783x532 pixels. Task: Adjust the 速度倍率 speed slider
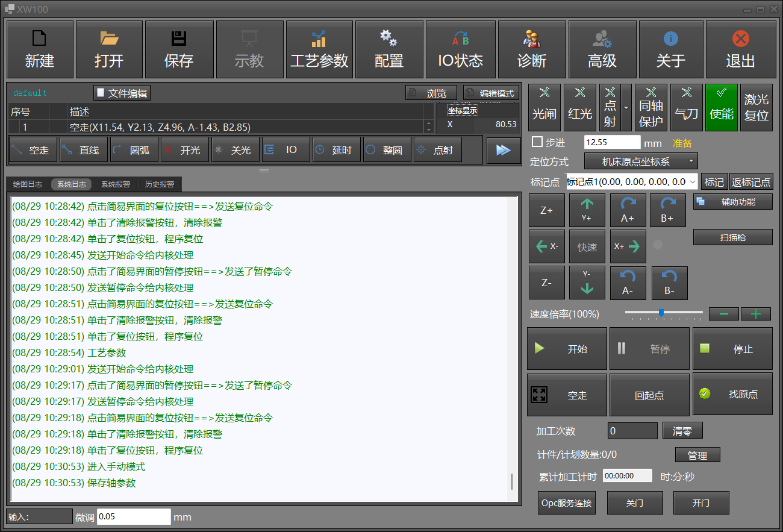point(661,313)
